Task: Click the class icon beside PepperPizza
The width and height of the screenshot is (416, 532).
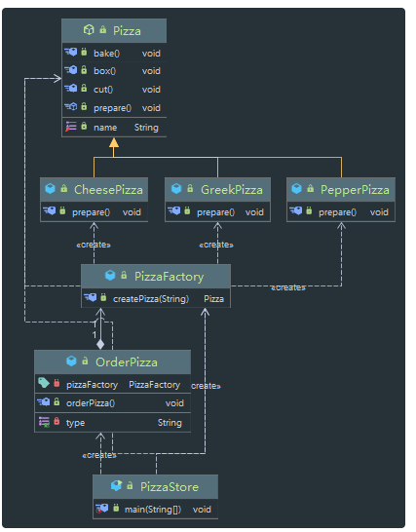Action: point(296,189)
